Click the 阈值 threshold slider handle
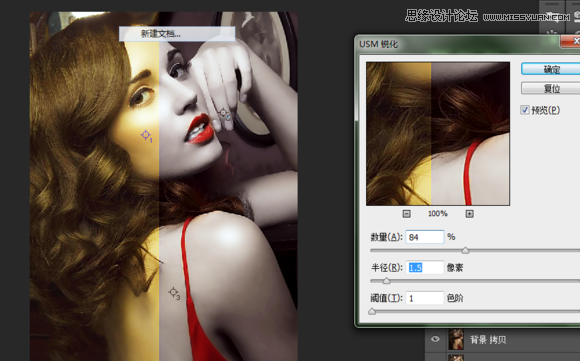This screenshot has height=361, width=580. coord(372,311)
